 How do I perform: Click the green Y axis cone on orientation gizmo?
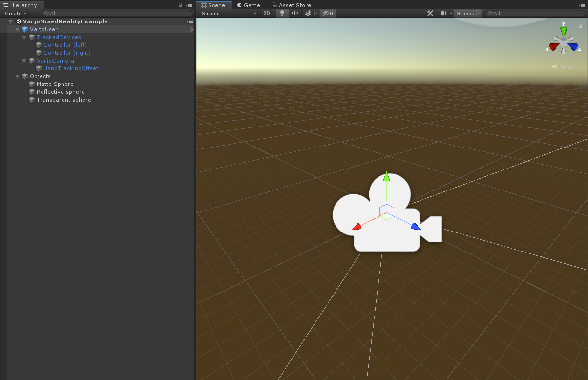coord(564,31)
